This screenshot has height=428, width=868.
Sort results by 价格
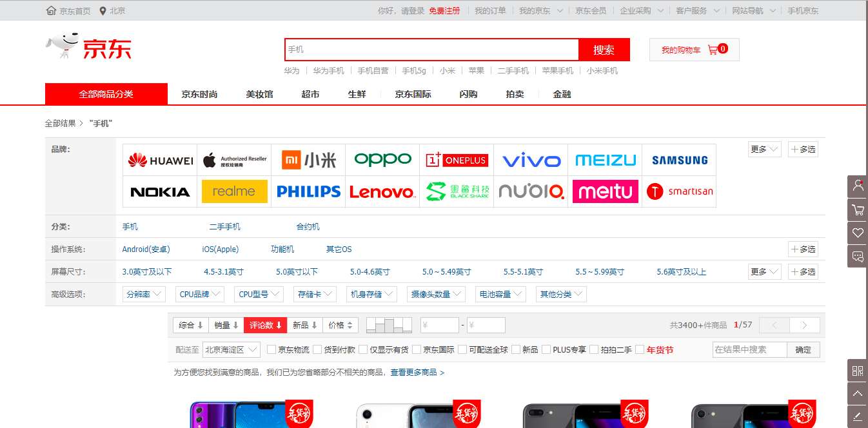(340, 326)
